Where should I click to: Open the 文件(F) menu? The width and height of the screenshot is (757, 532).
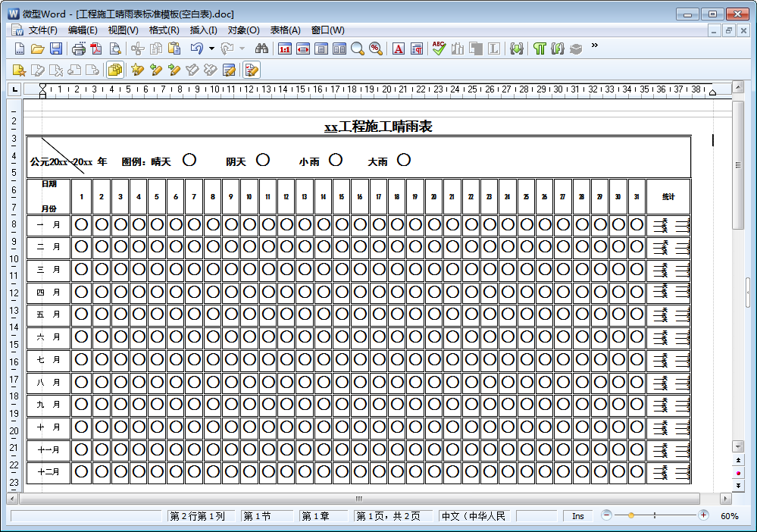[x=42, y=30]
